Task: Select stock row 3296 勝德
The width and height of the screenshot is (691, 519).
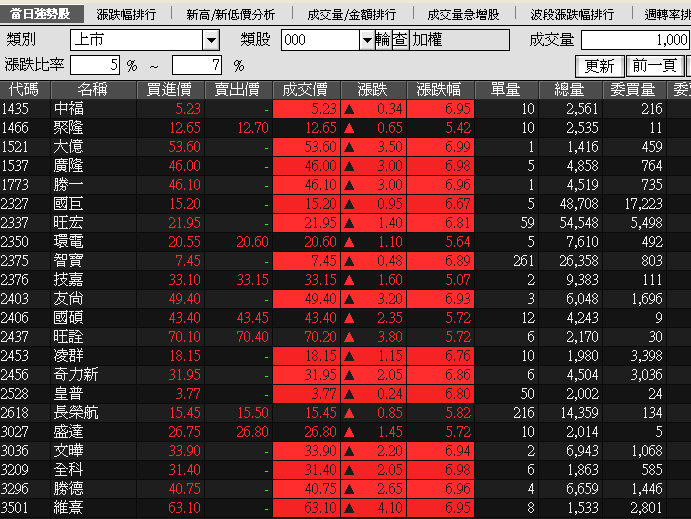Action: point(346,489)
